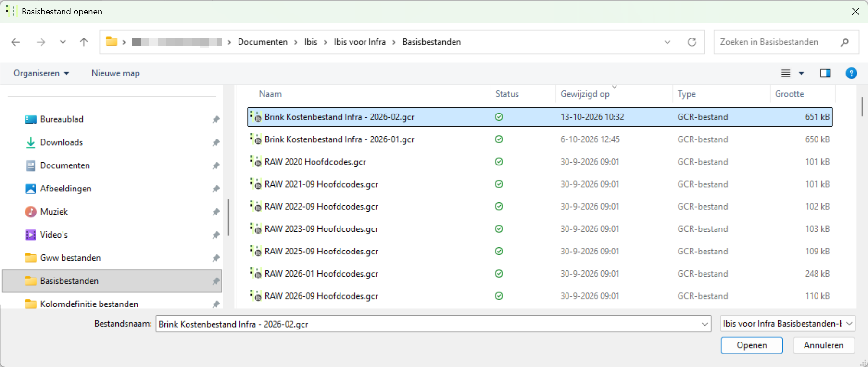Sort by the Grootte column header

[789, 94]
